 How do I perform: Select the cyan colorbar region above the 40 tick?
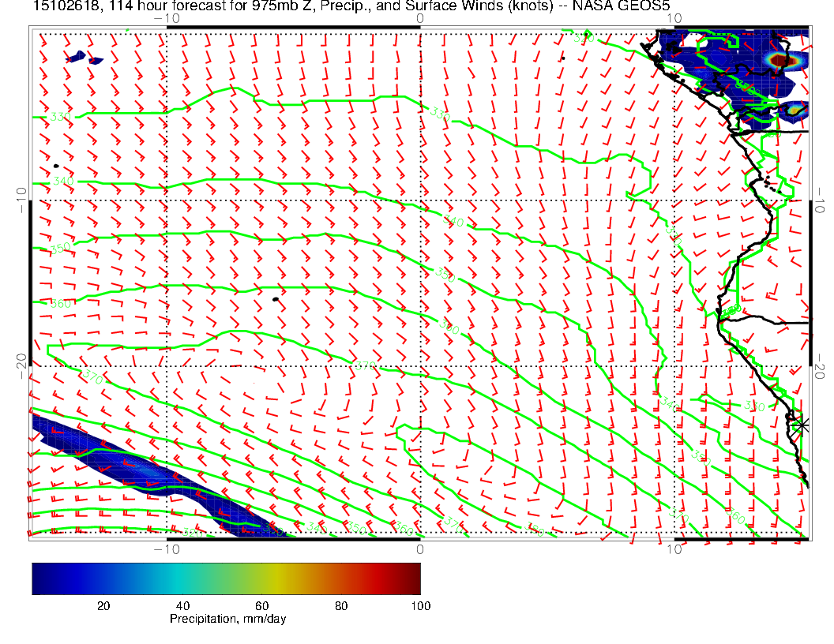(x=183, y=578)
